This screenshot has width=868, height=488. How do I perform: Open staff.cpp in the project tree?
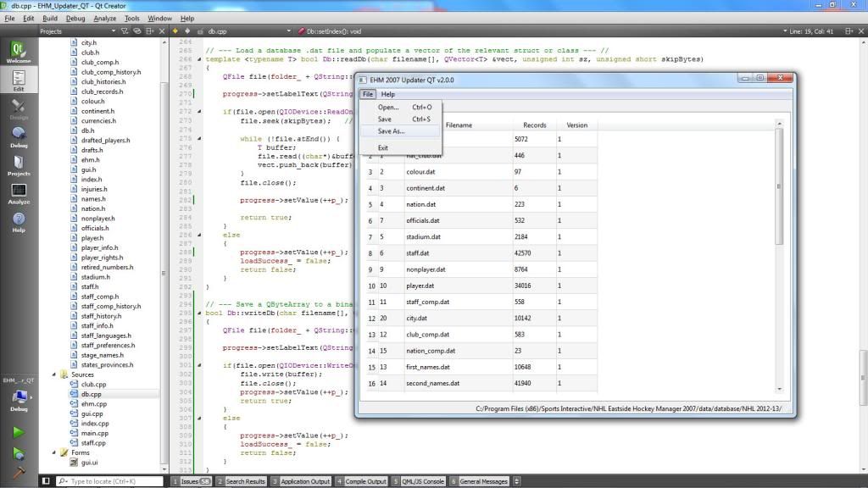point(93,443)
